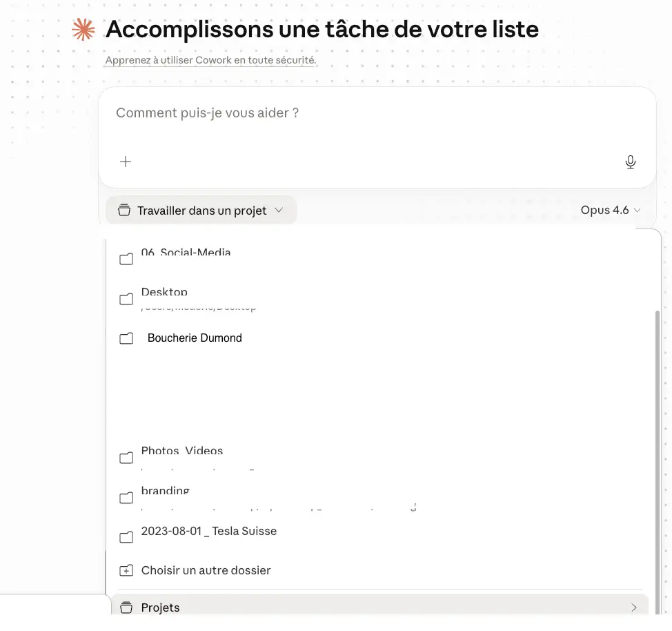Click the project icon inside Travailler dans un projet
The image size is (672, 631).
point(123,210)
